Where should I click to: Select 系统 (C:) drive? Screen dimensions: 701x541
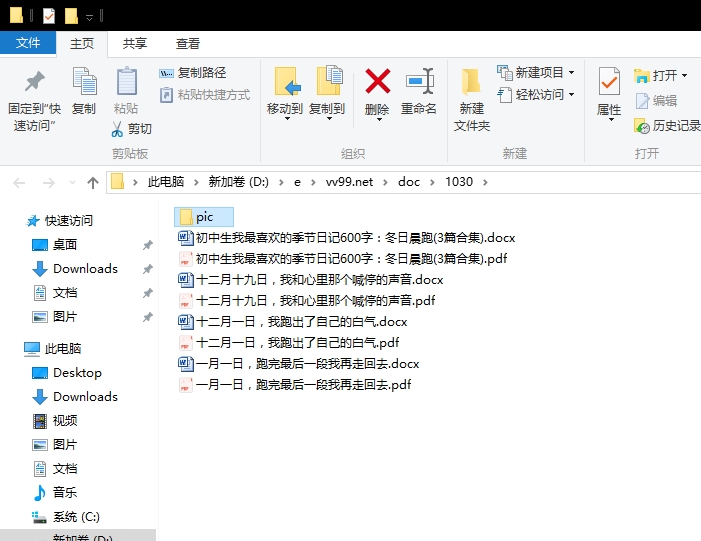(x=66, y=517)
